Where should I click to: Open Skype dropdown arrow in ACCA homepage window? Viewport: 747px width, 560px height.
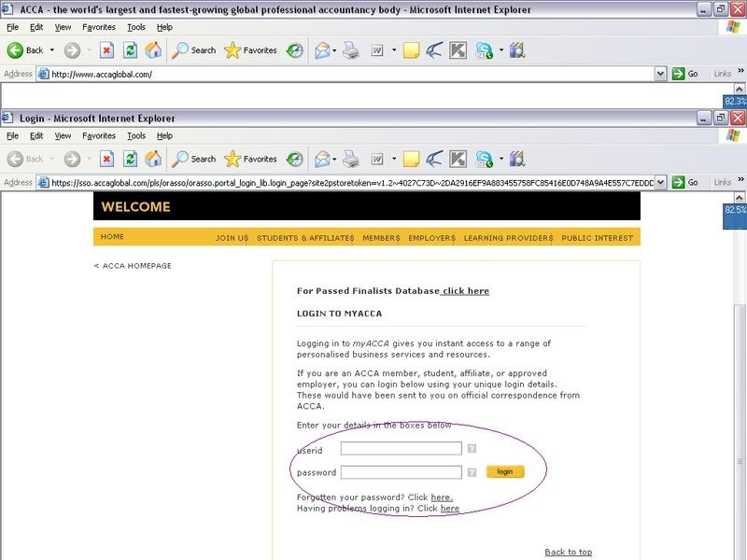point(501,50)
